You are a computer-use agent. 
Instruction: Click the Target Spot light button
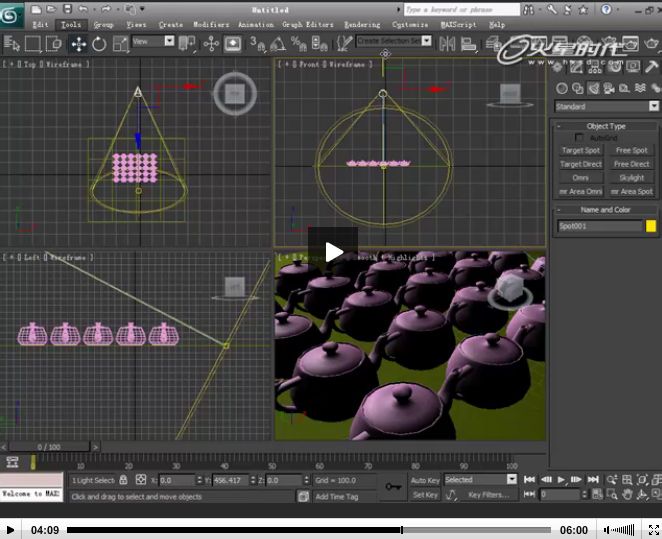coord(580,151)
